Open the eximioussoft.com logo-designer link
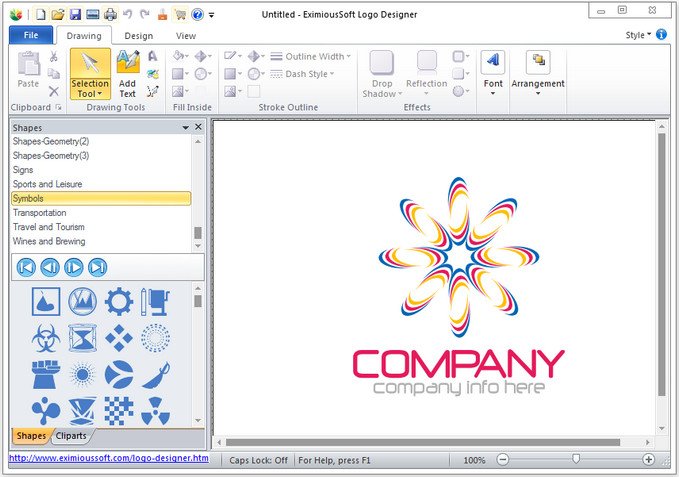The image size is (679, 477). 109,458
